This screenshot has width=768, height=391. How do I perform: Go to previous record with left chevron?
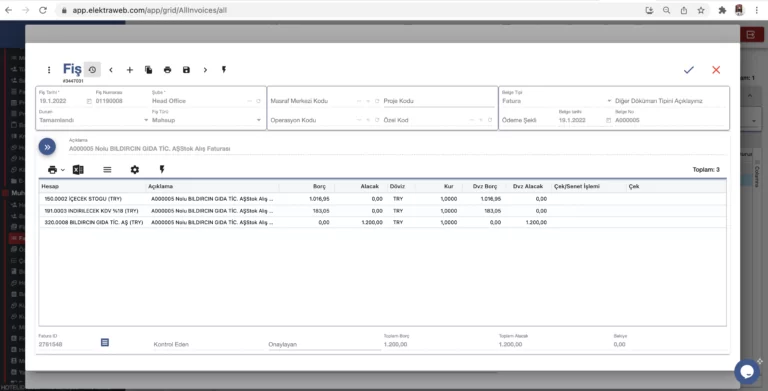[111, 70]
